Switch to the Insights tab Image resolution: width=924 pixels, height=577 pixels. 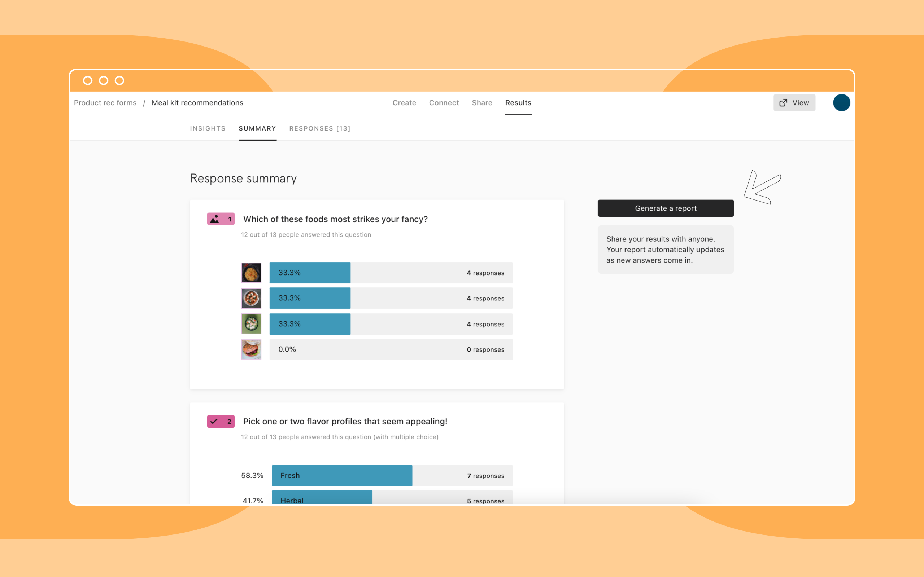[x=207, y=128]
